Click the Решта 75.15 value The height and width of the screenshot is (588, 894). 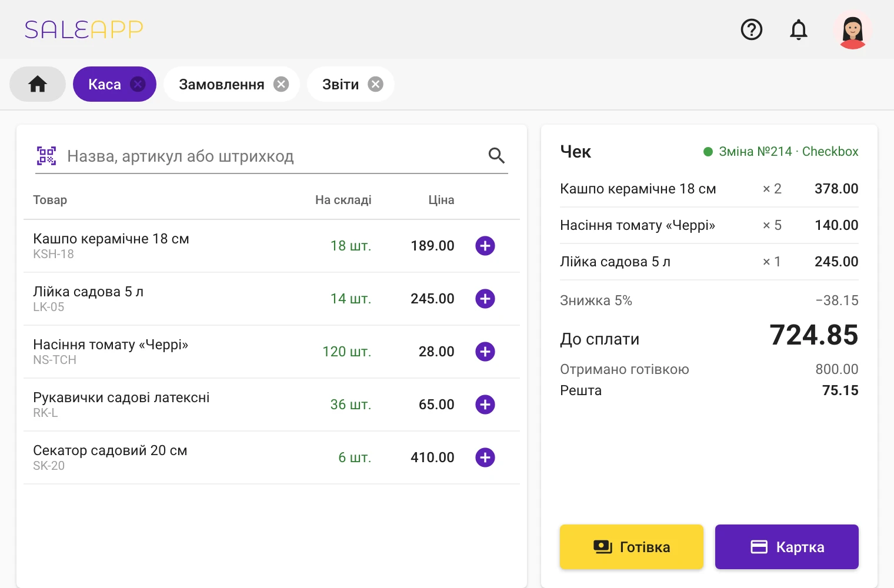coord(840,390)
